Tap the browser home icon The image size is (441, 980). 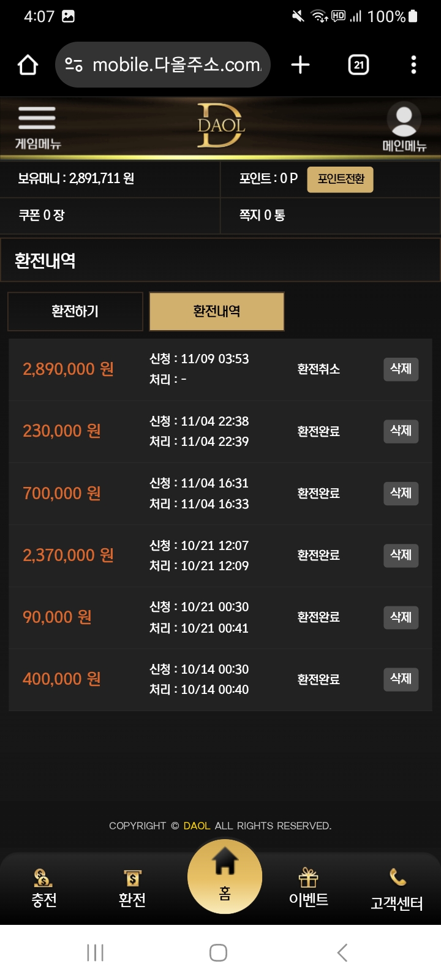point(28,65)
